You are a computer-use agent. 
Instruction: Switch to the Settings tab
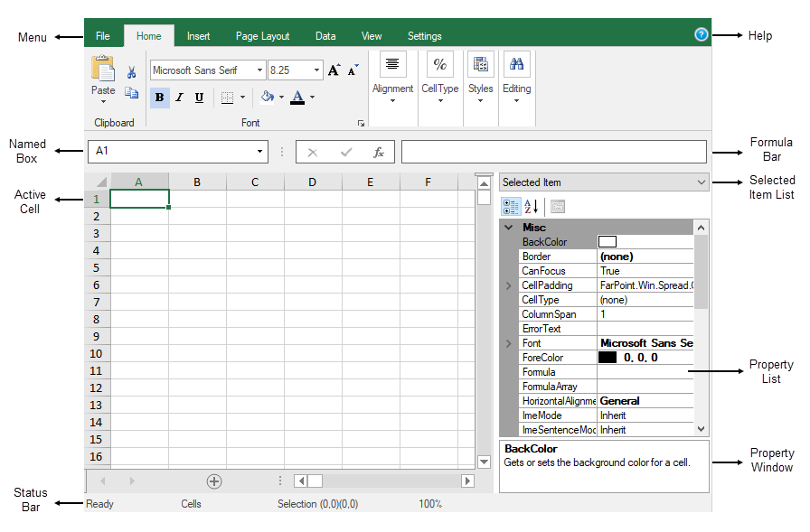[x=425, y=36]
